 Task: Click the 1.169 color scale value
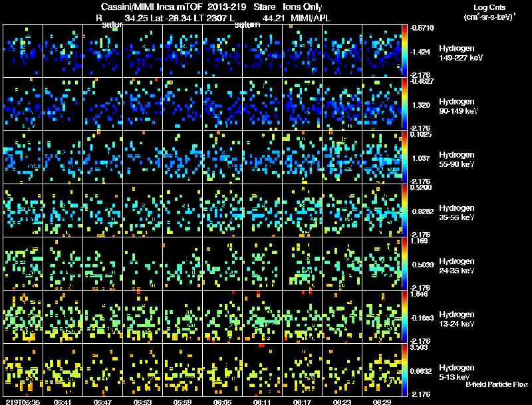pos(420,241)
